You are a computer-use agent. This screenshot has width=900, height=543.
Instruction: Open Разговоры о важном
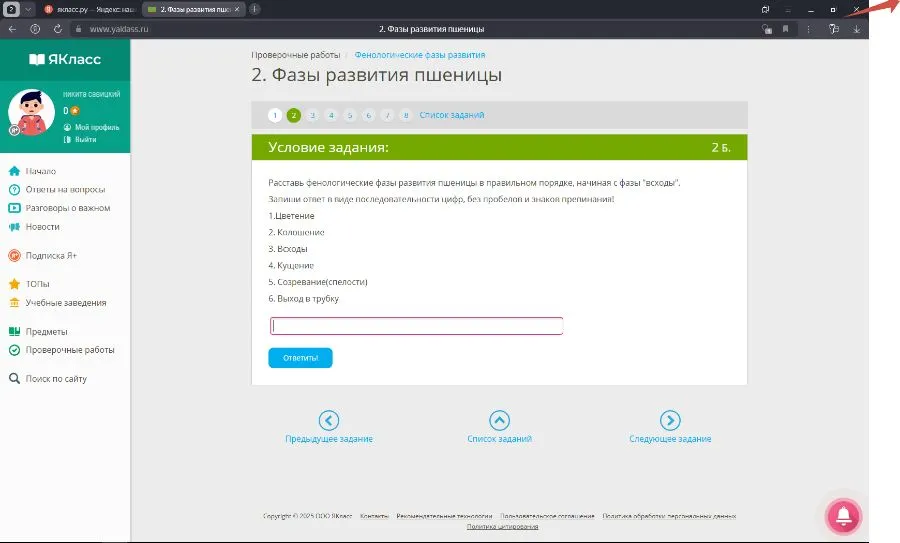[68, 208]
